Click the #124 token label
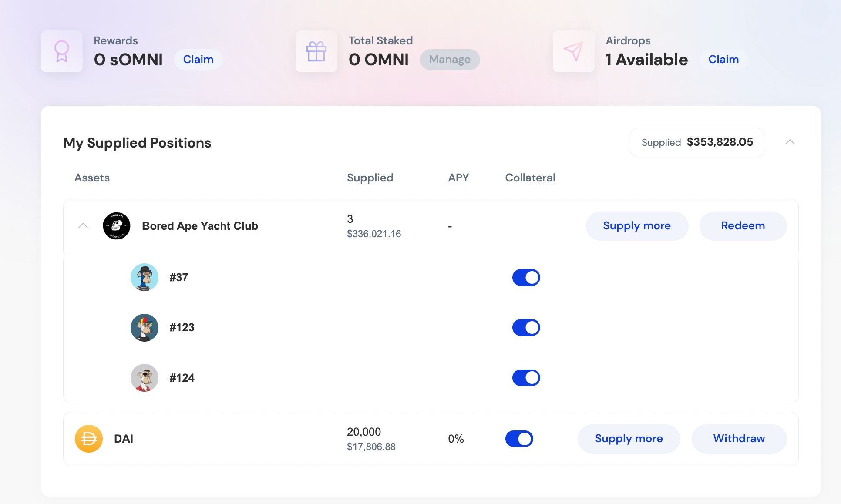 pyautogui.click(x=182, y=378)
